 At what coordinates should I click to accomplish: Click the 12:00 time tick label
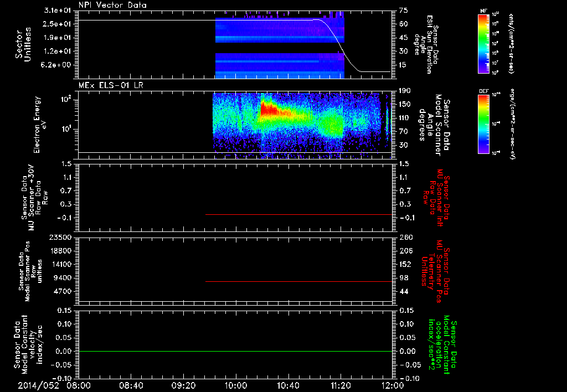(393, 385)
